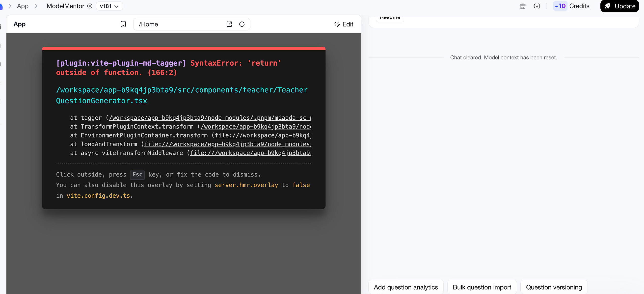Open preview in new tab icon
The height and width of the screenshot is (294, 644).
click(x=229, y=24)
